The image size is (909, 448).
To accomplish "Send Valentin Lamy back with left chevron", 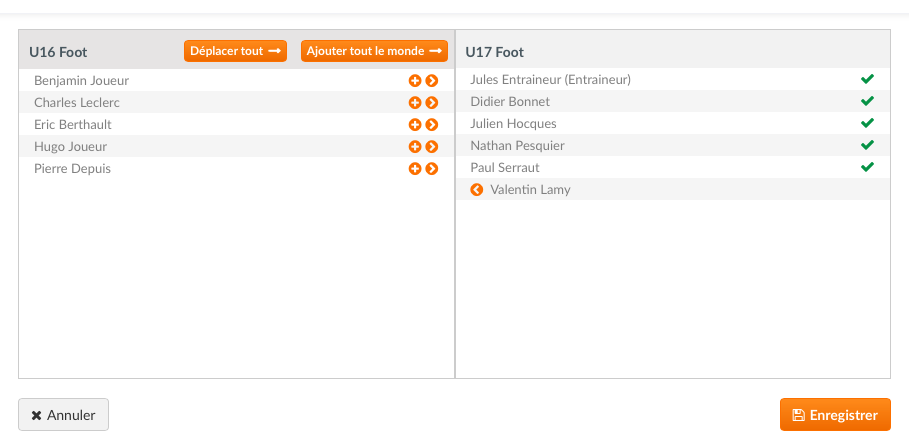I will (477, 190).
